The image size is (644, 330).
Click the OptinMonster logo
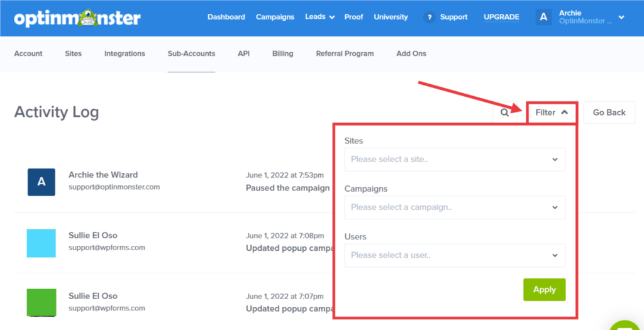coord(77,18)
